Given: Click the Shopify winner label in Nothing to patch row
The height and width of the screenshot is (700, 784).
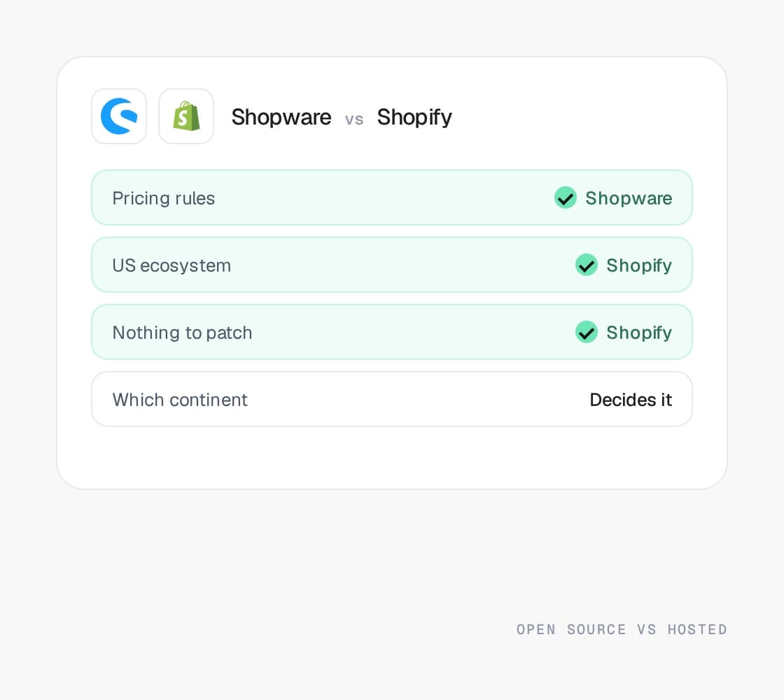Looking at the screenshot, I should point(639,332).
